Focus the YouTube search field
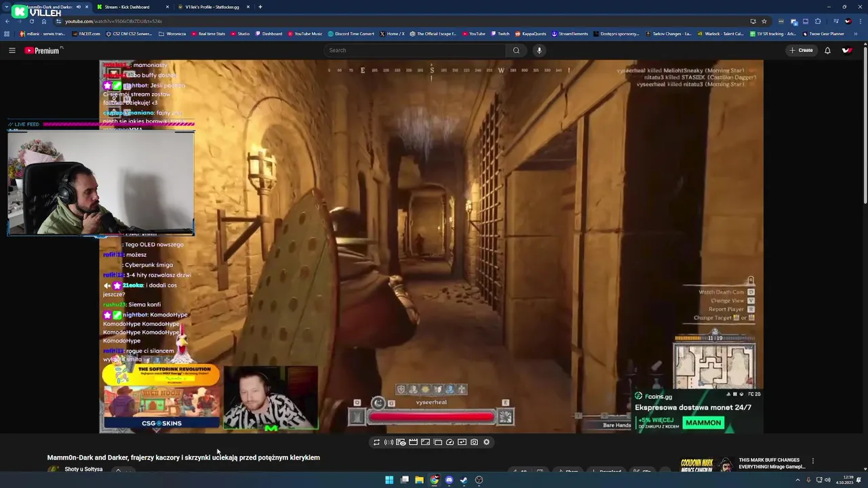The width and height of the screenshot is (868, 488). tap(414, 50)
